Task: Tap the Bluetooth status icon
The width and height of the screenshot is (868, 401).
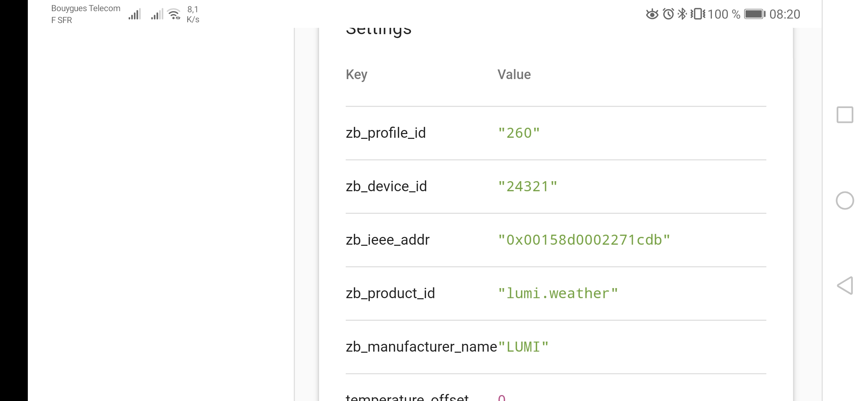Action: point(682,14)
